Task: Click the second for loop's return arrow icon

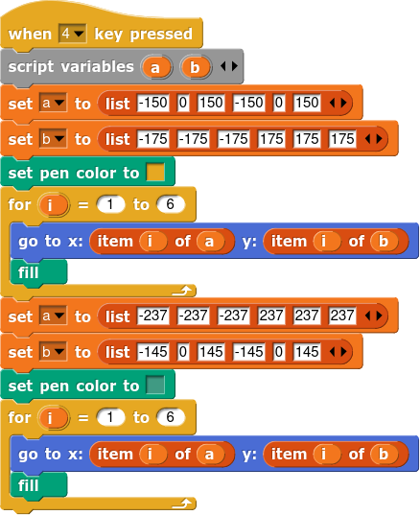Action: click(x=182, y=503)
